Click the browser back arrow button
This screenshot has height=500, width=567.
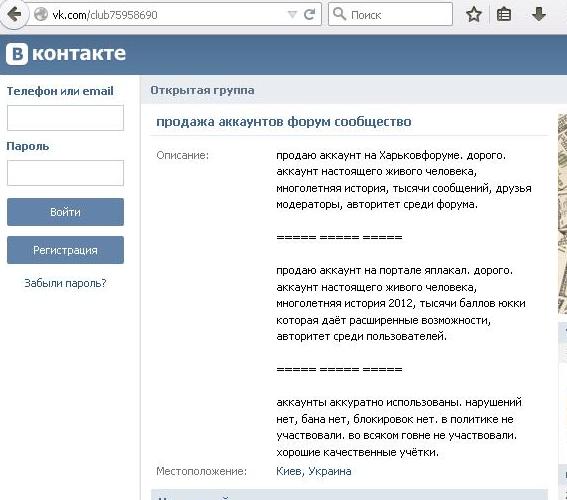[14, 15]
